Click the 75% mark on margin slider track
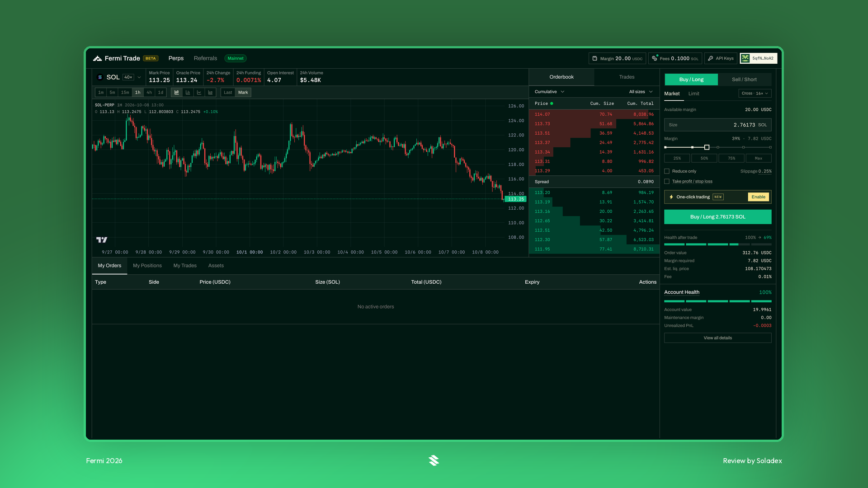The image size is (868, 488). [743, 147]
